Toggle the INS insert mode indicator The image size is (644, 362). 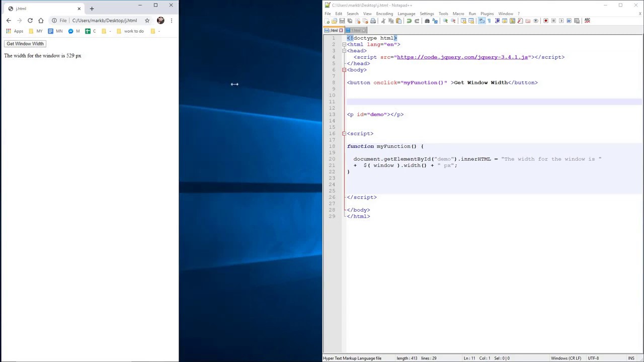tap(631, 358)
